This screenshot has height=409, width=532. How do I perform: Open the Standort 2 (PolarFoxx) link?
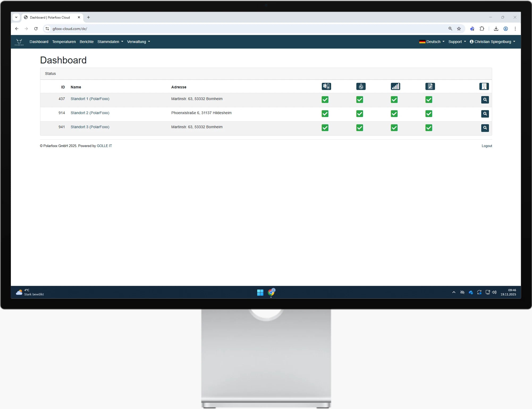point(90,113)
